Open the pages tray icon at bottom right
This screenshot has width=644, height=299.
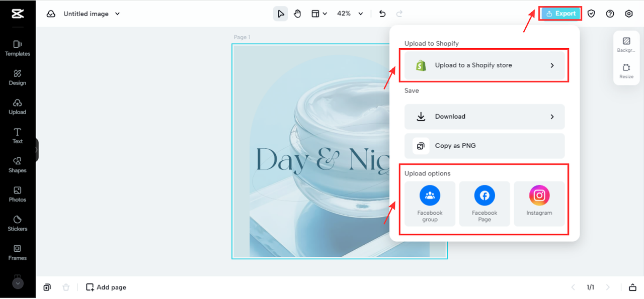coord(632,287)
